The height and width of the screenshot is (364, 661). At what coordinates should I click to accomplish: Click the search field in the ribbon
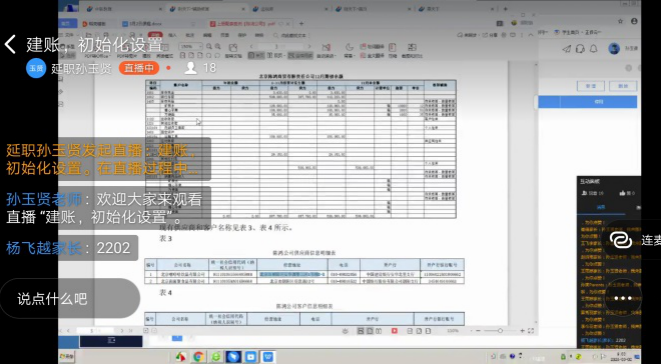291,35
